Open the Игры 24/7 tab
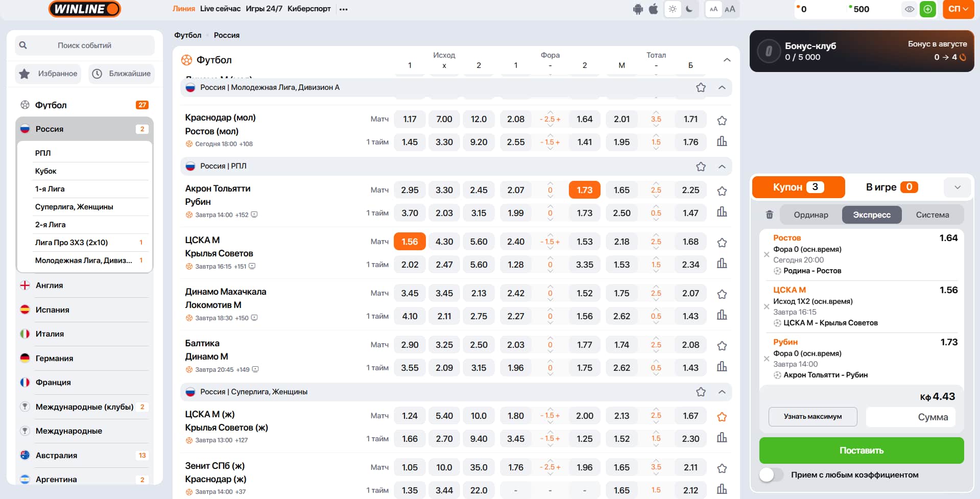 click(x=264, y=9)
